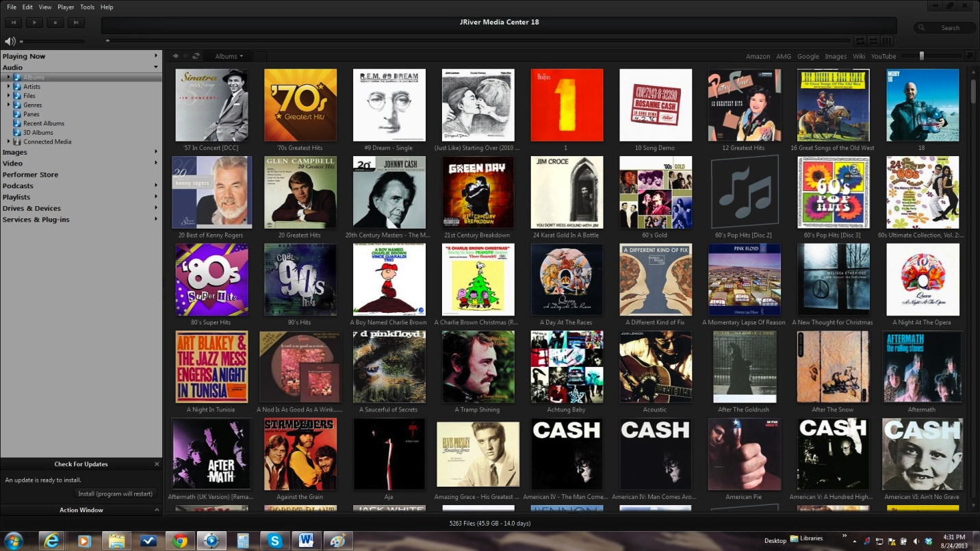Open Performer Store in the sidebar
Image resolution: width=980 pixels, height=551 pixels.
click(30, 175)
